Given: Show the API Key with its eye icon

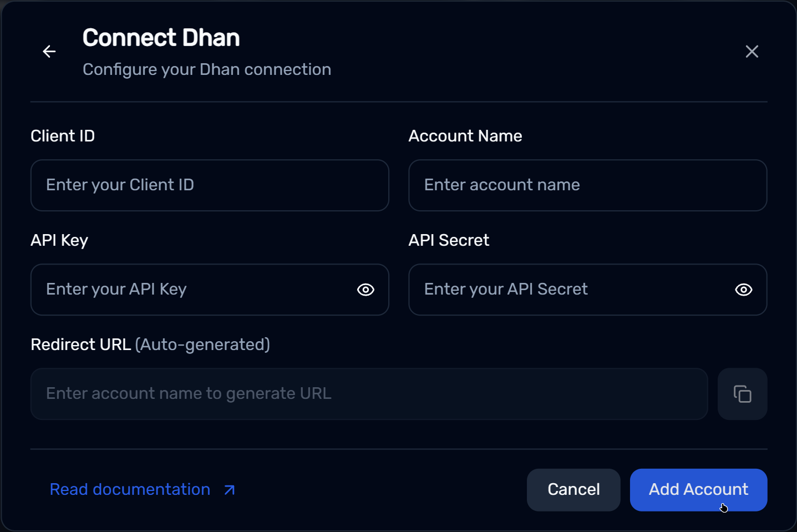Looking at the screenshot, I should [x=365, y=290].
